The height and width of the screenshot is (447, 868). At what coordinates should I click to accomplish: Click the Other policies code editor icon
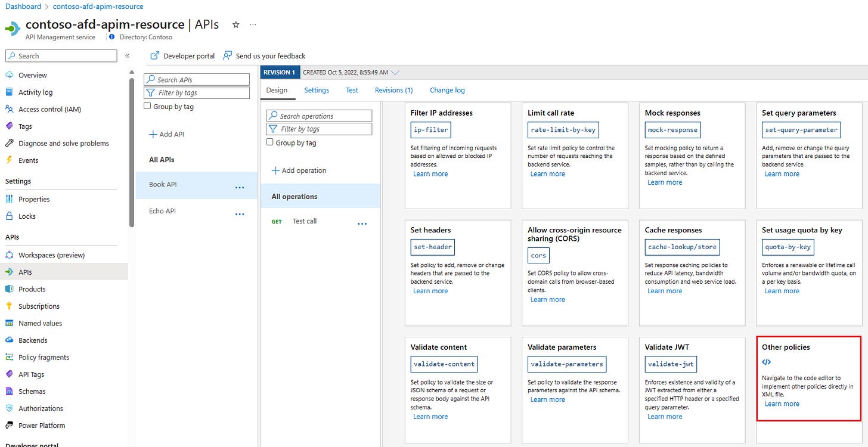click(x=767, y=362)
